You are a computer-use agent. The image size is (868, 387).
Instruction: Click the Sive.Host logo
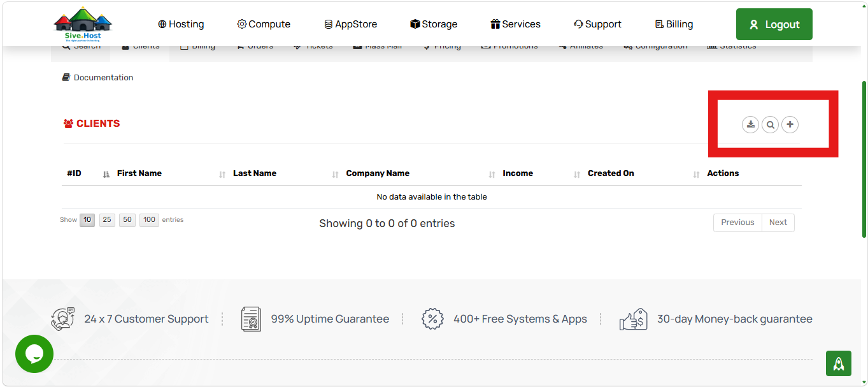click(x=83, y=24)
